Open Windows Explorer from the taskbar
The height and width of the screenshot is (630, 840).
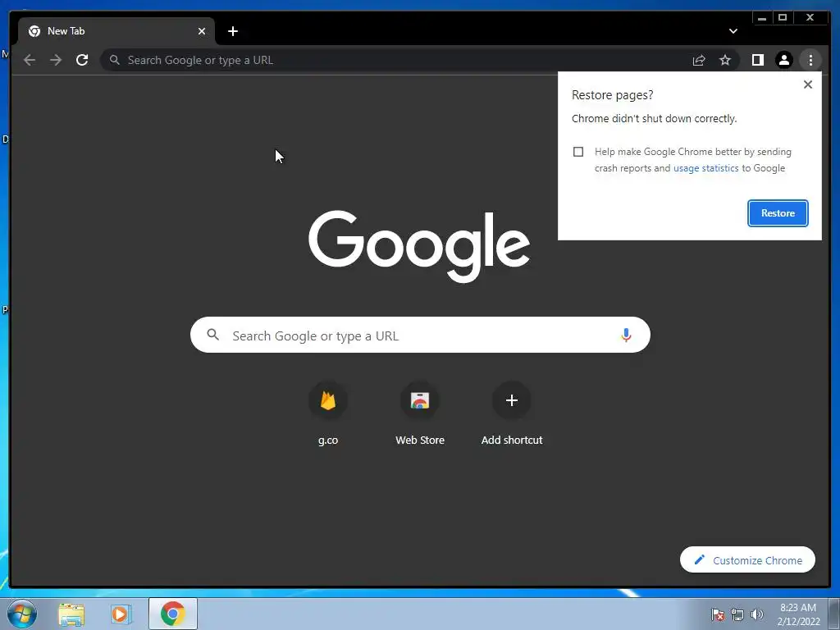point(71,614)
